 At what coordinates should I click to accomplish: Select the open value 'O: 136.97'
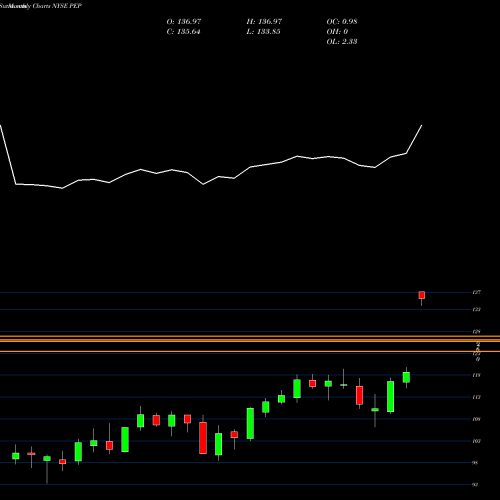pyautogui.click(x=184, y=21)
